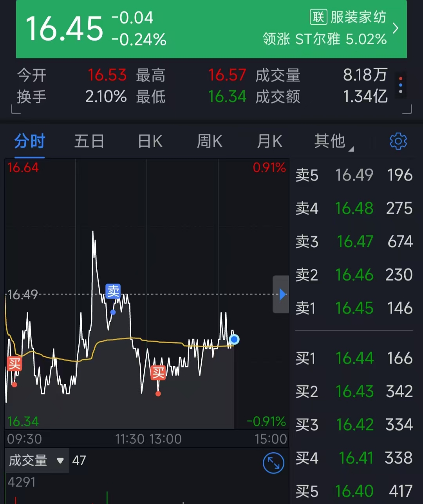Tap the 联 sector badge icon
Viewport: 423px width, 504px height.
[318, 17]
